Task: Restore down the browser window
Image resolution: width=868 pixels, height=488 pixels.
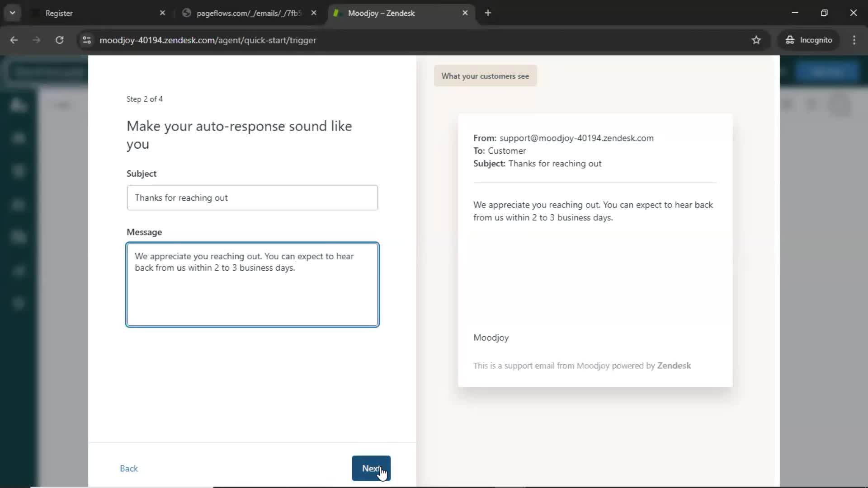Action: click(x=824, y=13)
